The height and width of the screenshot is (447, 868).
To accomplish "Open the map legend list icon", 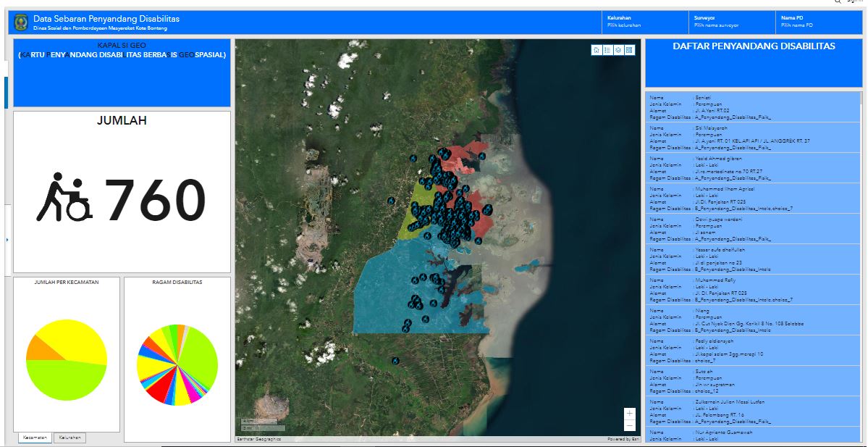I will pos(607,50).
